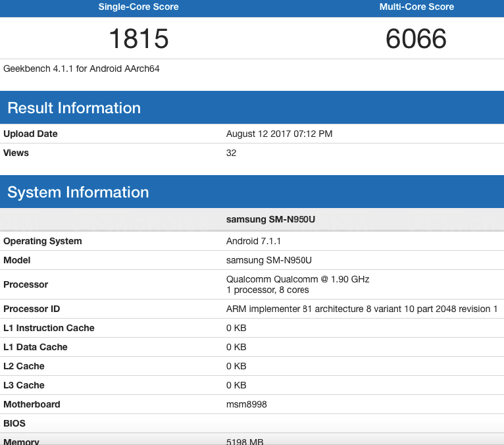Select the single-core score 1815
This screenshot has height=445, width=504.
click(138, 39)
